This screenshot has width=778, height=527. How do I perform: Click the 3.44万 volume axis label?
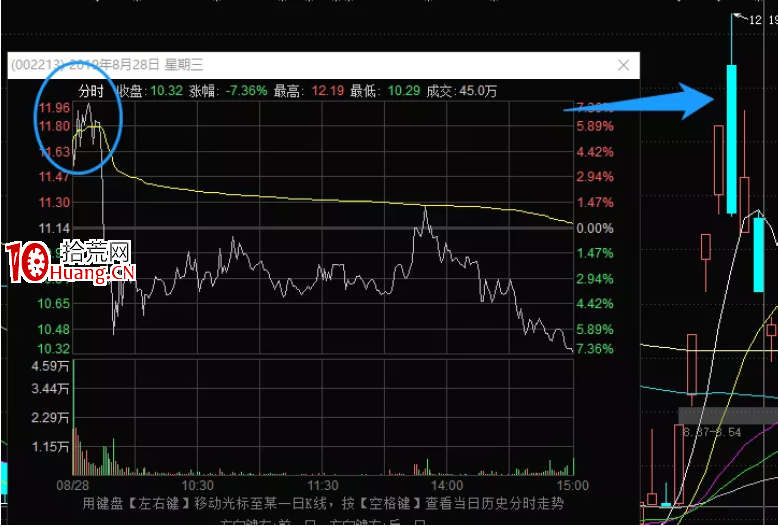pyautogui.click(x=50, y=389)
